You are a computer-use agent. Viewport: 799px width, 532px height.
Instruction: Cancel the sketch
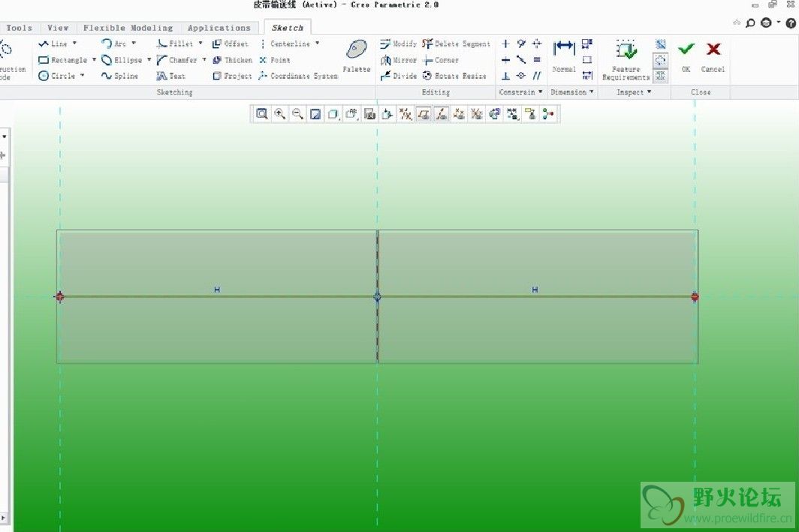click(x=713, y=56)
